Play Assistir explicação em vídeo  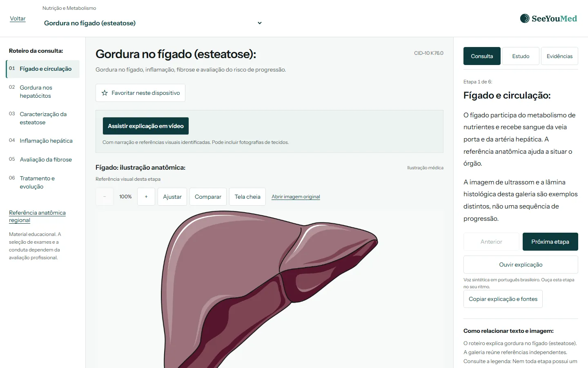[x=146, y=126]
